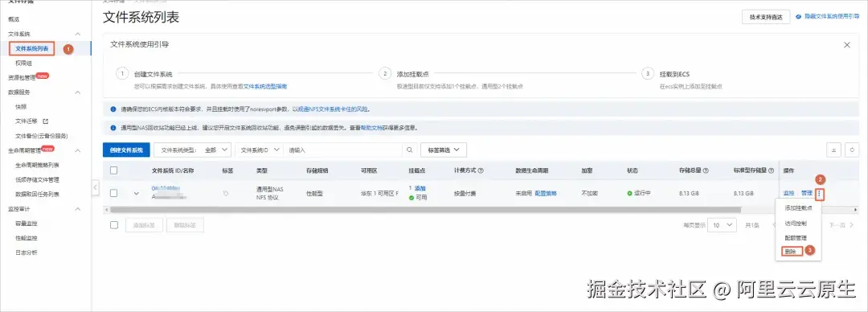Viewport: 868px width, 312px height.
Task: Open the 文件系统类型 dropdown
Action: [x=192, y=150]
